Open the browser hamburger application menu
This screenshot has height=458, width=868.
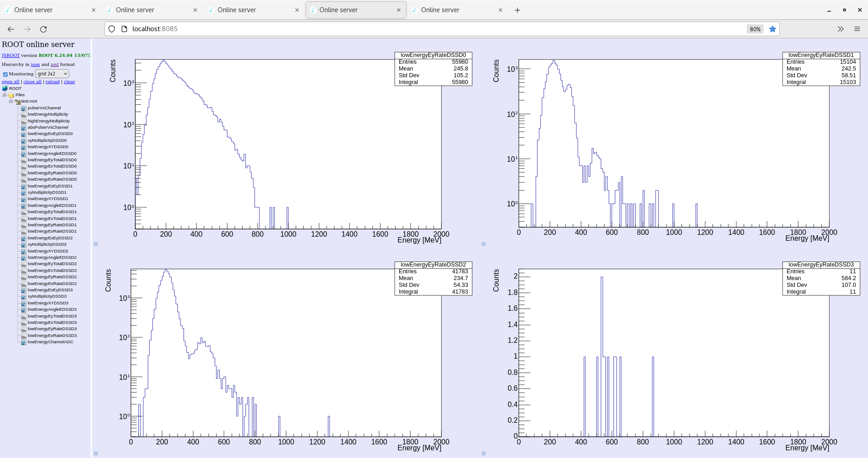click(x=857, y=29)
